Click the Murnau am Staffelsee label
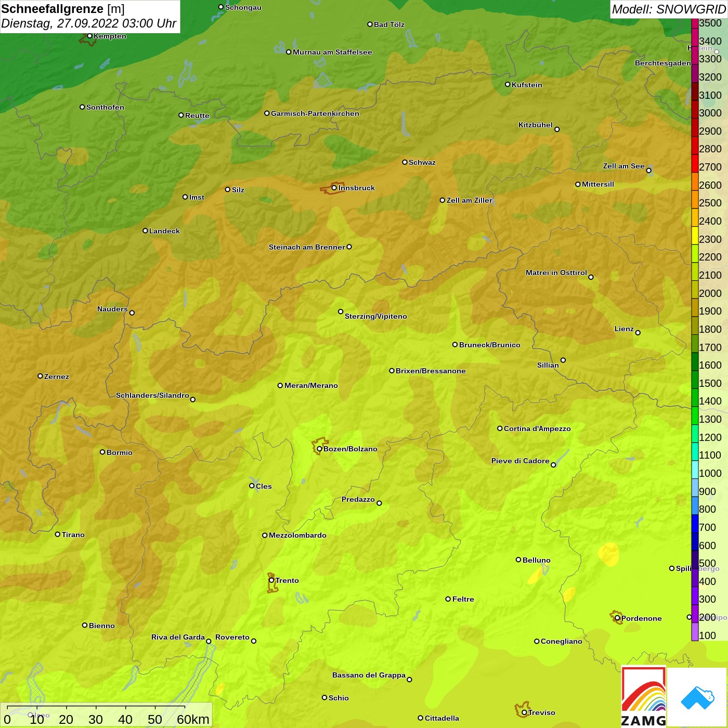The width and height of the screenshot is (728, 728). click(x=332, y=52)
